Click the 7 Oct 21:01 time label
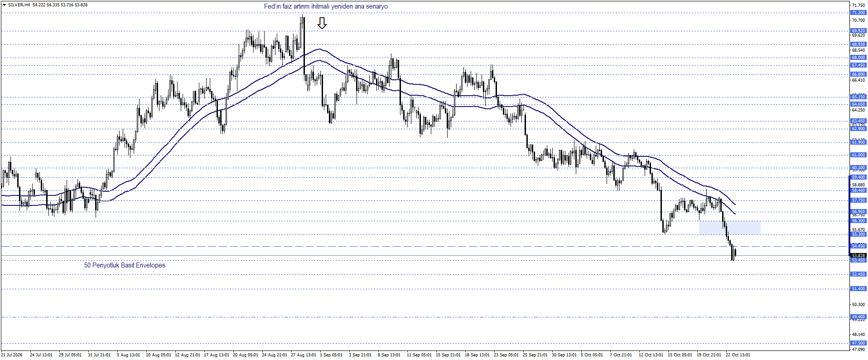 pos(621,355)
